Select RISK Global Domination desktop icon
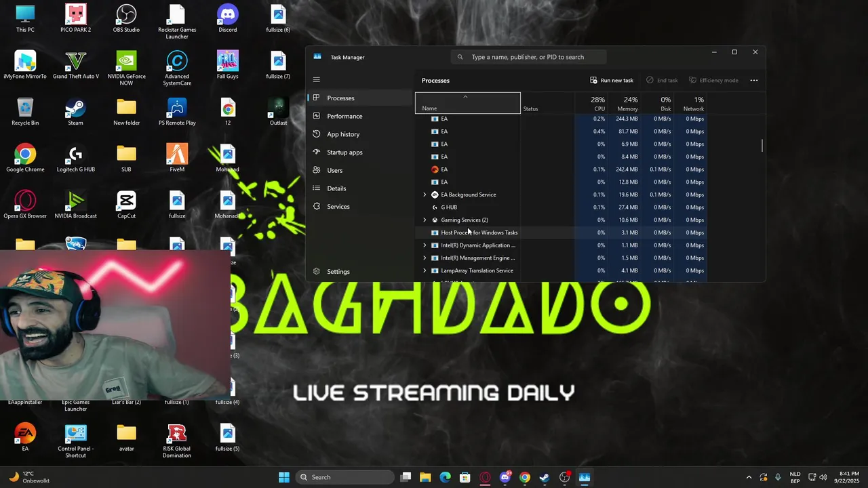The image size is (868, 488). click(177, 441)
